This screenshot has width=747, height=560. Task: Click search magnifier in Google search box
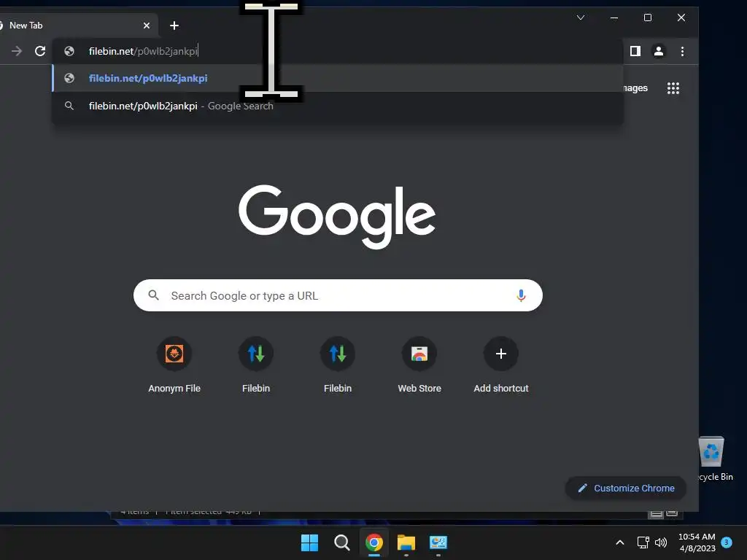pyautogui.click(x=153, y=295)
